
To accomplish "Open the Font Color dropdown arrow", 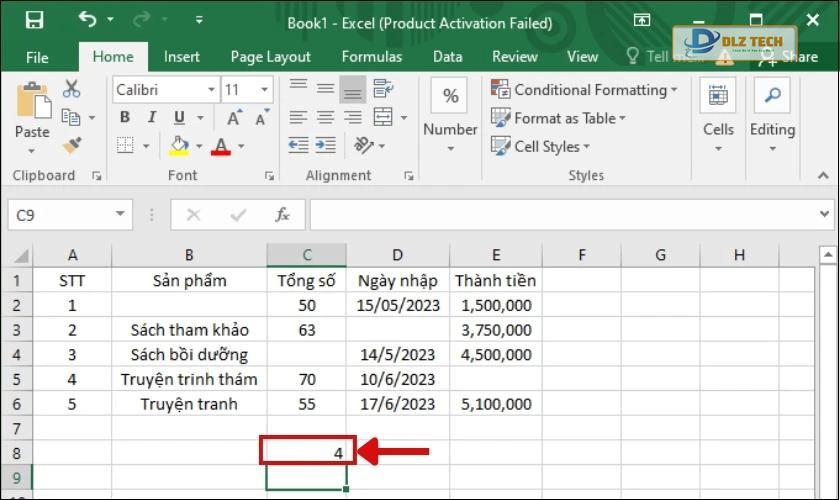I will [x=241, y=146].
